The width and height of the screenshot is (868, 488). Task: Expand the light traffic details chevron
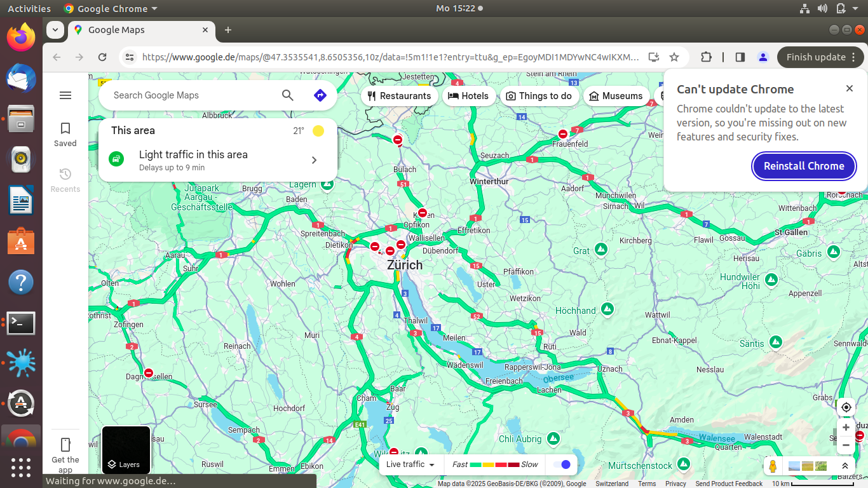[314, 160]
